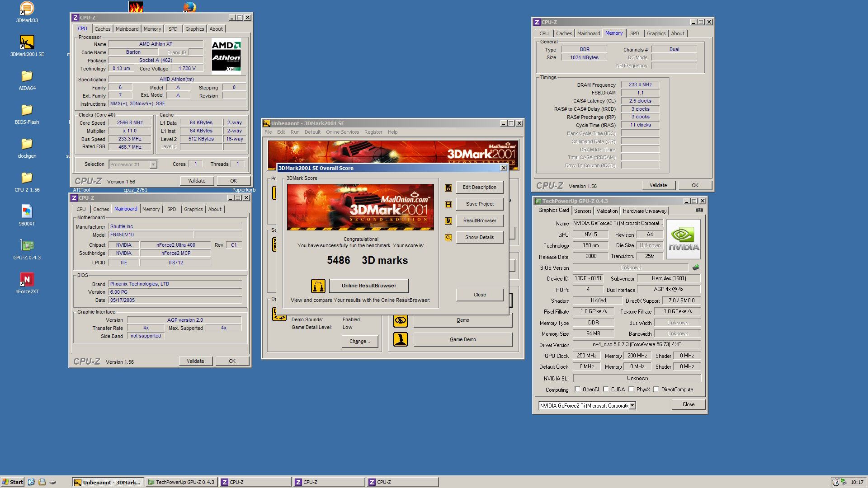Image resolution: width=868 pixels, height=488 pixels.
Task: Open the 3DMark03 desktop shortcut
Action: click(27, 12)
